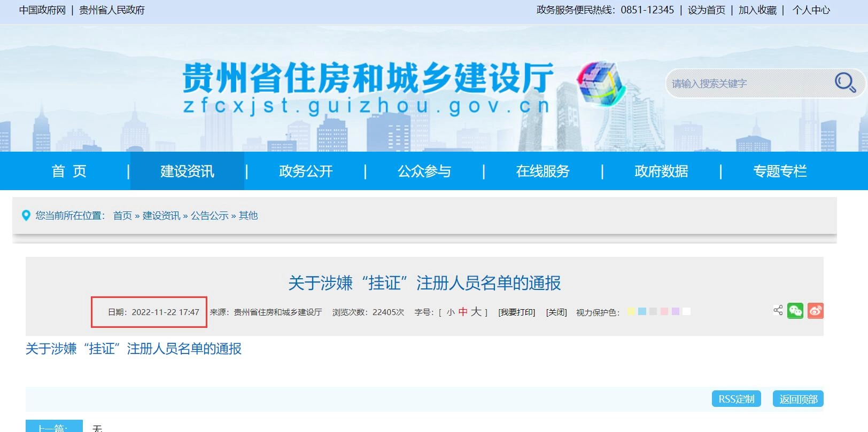
Task: Click the source text 来源：贵州省住房和城乡建设厅
Action: (266, 312)
